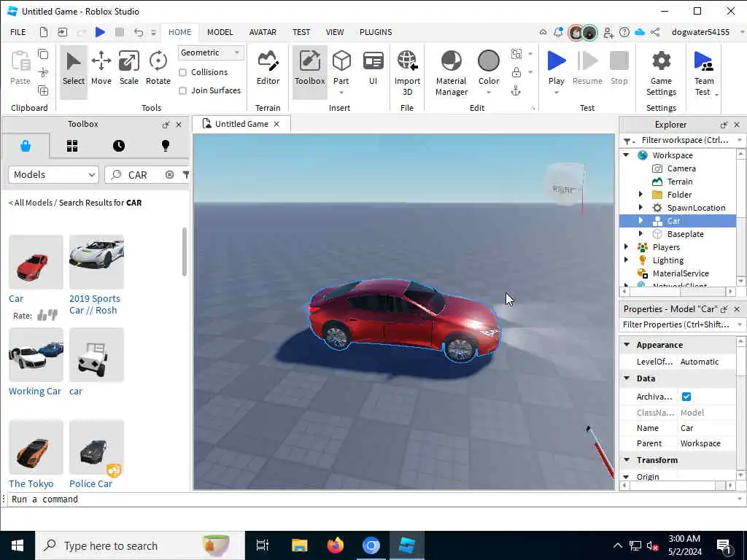This screenshot has height=560, width=747.
Task: Click the Lock tool icon
Action: pyautogui.click(x=516, y=72)
